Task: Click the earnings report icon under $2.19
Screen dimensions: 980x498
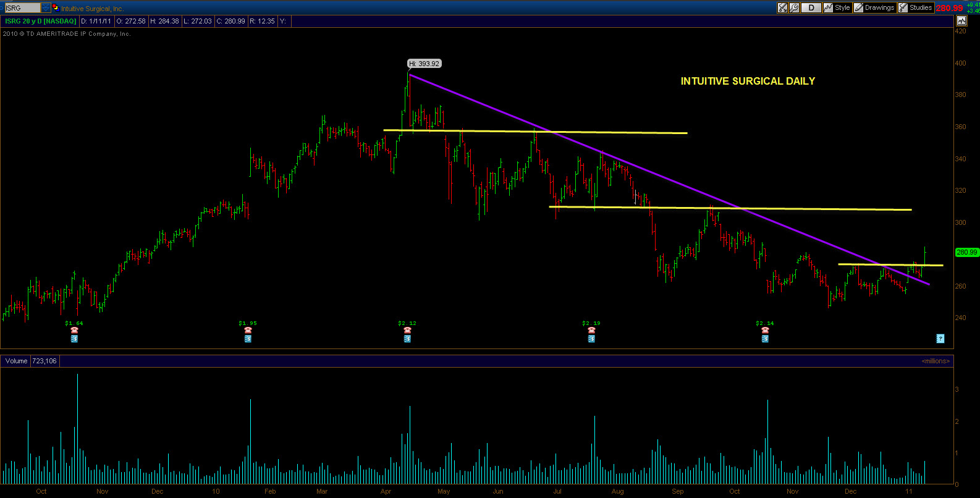Action: click(x=591, y=339)
